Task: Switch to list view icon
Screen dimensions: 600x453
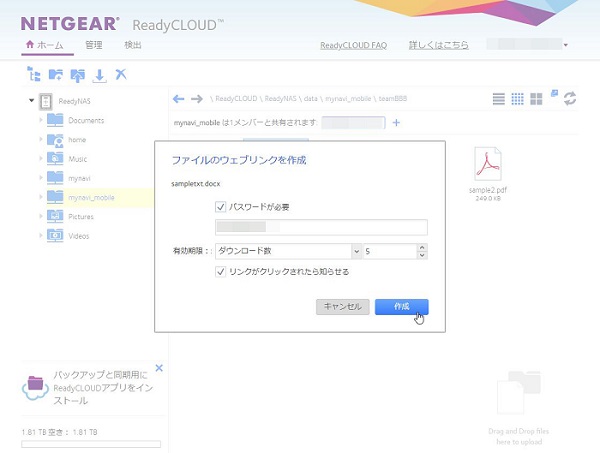Action: pos(499,99)
